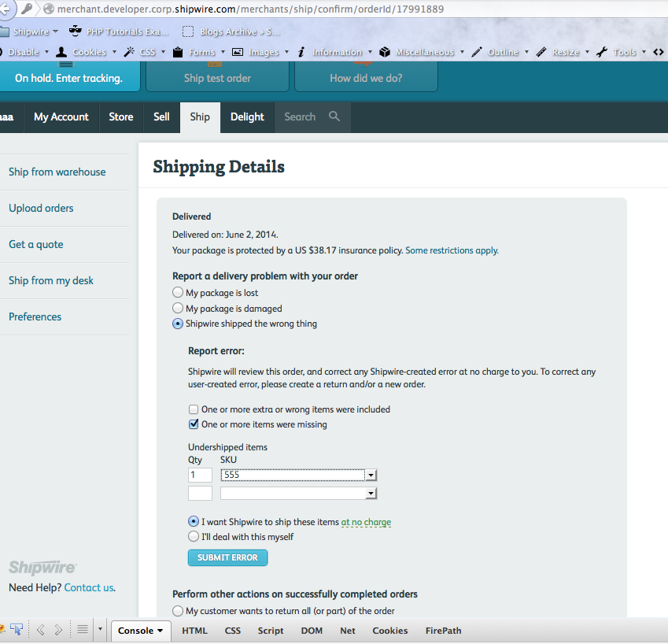This screenshot has height=644, width=668.
Task: Uncheck One or more items were missing
Action: click(x=194, y=424)
